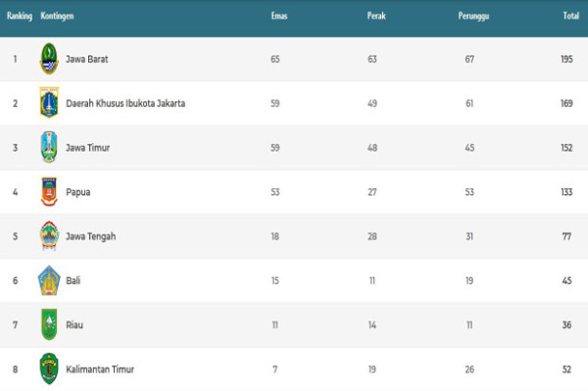Click Jawa Barat's bronze count 67
This screenshot has width=588, height=391.
tap(469, 59)
